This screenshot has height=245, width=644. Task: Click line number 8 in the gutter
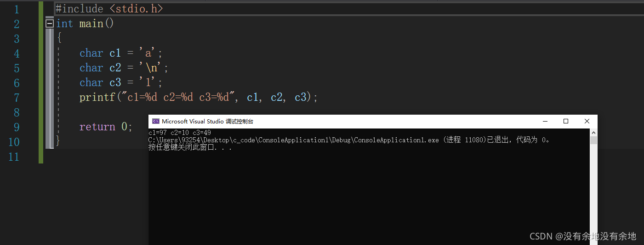pyautogui.click(x=17, y=112)
